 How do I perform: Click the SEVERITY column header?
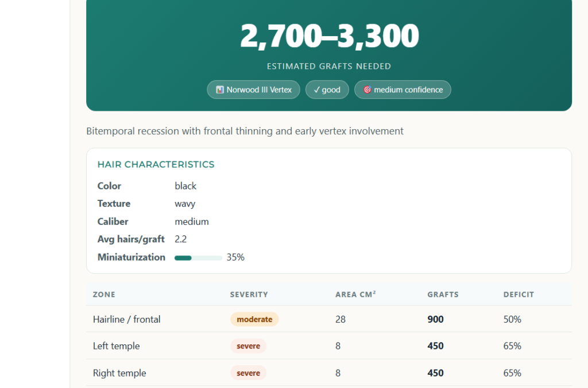(249, 294)
